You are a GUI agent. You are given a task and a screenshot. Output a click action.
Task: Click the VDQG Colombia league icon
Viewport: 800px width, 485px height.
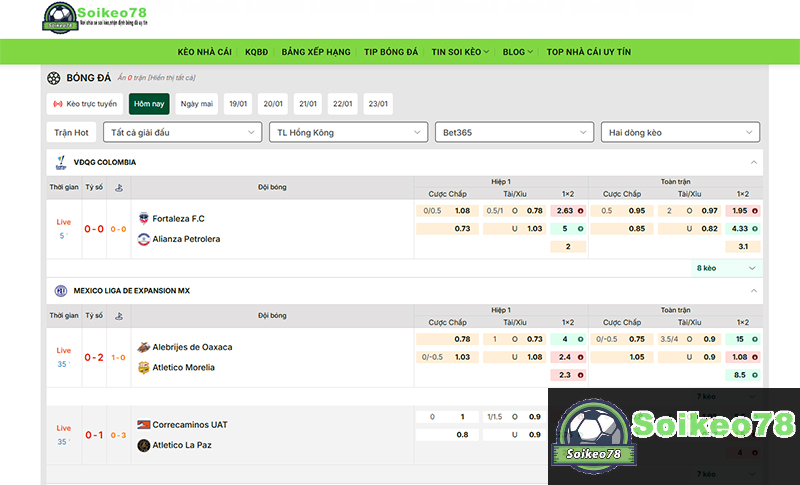(x=61, y=162)
